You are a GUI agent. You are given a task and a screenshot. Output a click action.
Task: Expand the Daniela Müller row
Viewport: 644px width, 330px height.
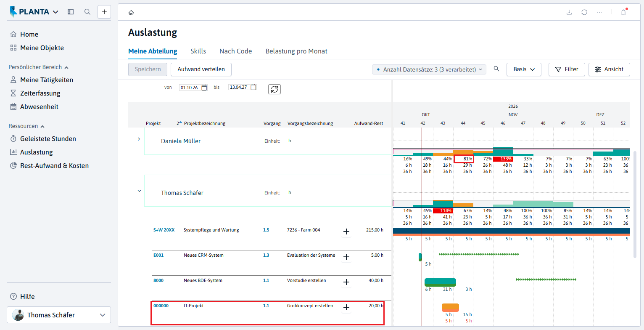pos(139,139)
